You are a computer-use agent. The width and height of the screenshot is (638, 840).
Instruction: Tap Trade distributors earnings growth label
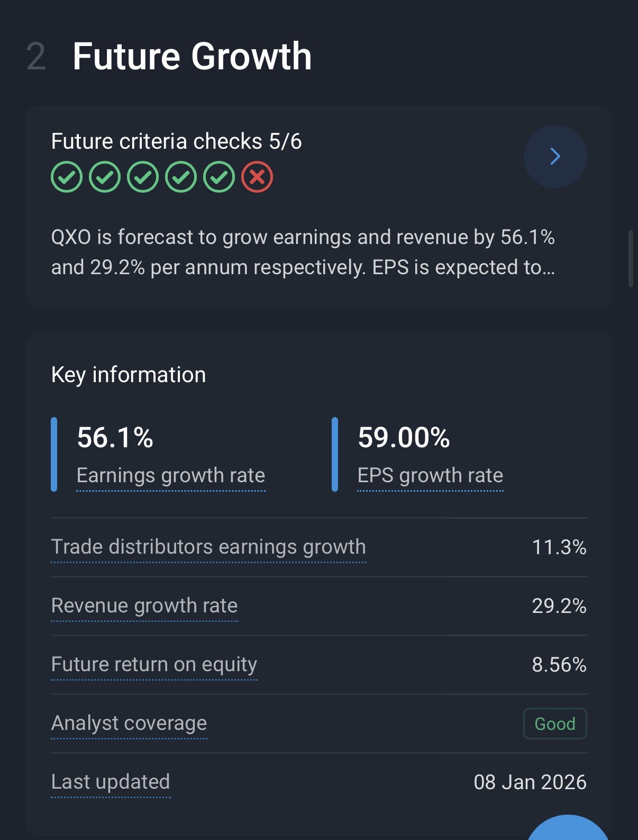point(208,547)
